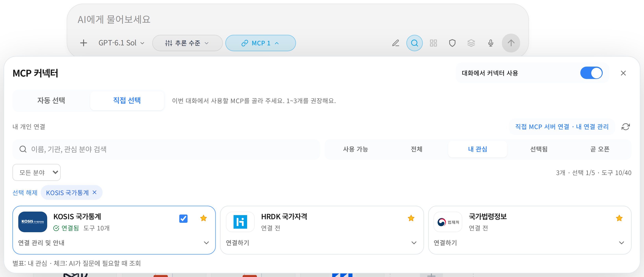Viewport: 644px width, 277px height.
Task: Toggle the KOSIS 국가통계 favorite star
Action: [203, 218]
